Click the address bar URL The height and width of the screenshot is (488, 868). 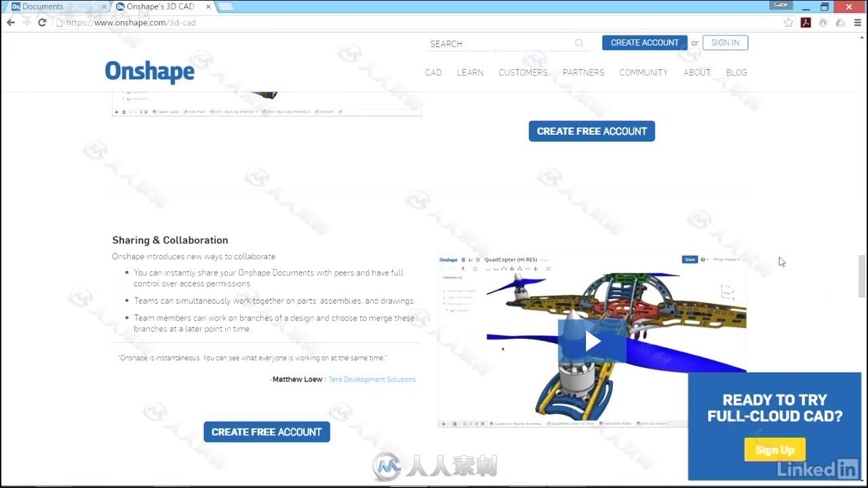click(131, 22)
